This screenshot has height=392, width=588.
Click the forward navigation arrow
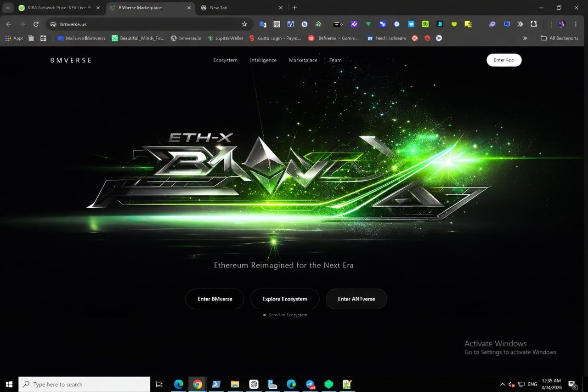(x=22, y=24)
